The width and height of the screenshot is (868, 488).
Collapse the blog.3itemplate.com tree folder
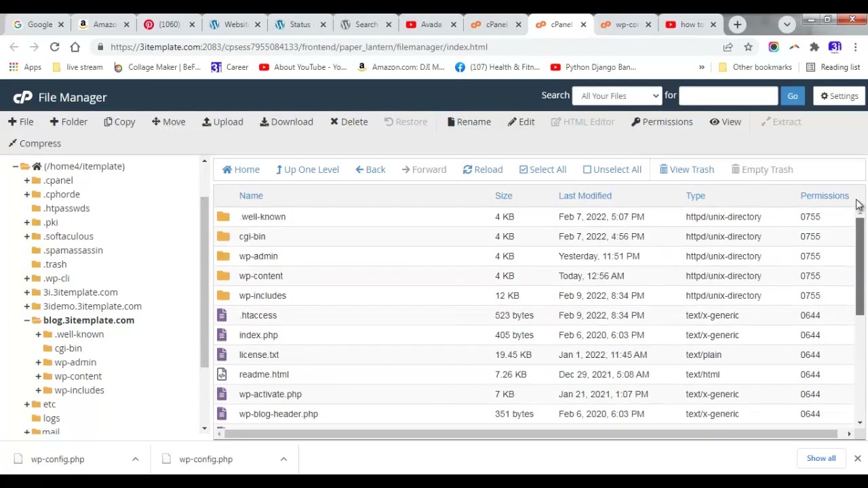click(26, 321)
